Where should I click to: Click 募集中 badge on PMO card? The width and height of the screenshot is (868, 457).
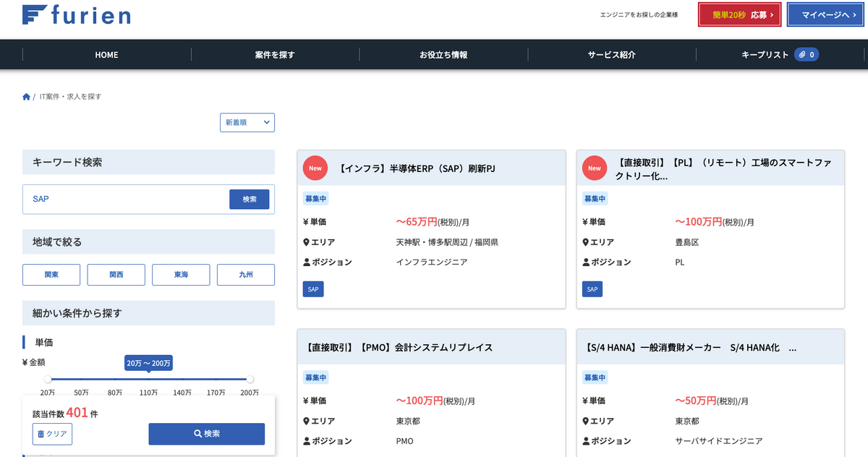316,377
